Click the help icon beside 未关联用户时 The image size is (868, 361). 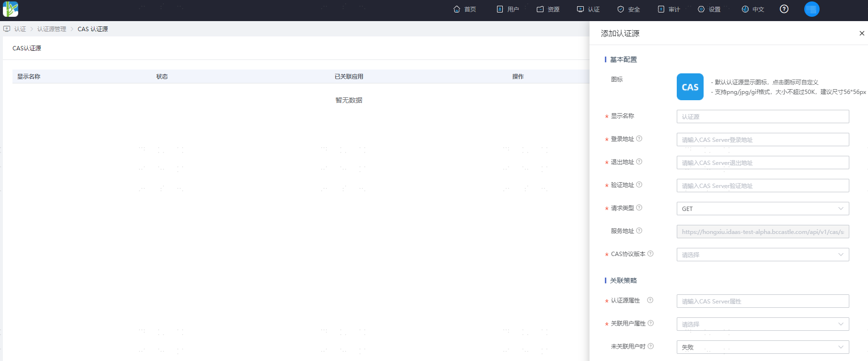click(x=650, y=346)
